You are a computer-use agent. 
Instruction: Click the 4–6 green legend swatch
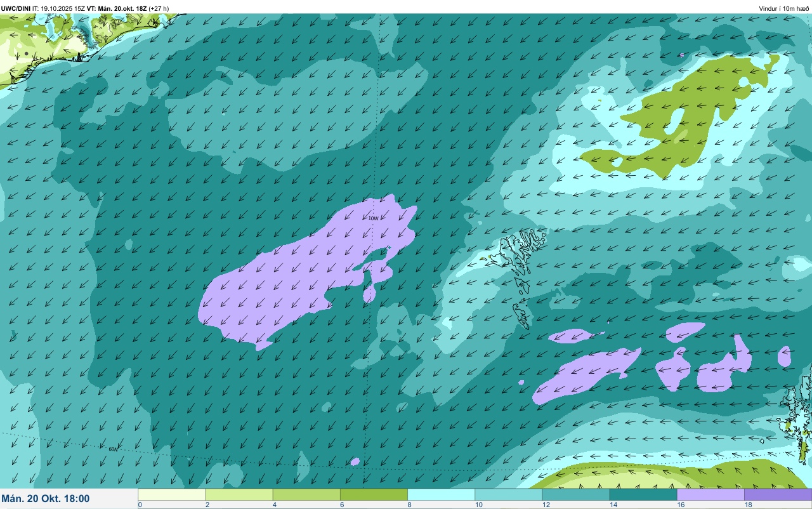(x=306, y=494)
